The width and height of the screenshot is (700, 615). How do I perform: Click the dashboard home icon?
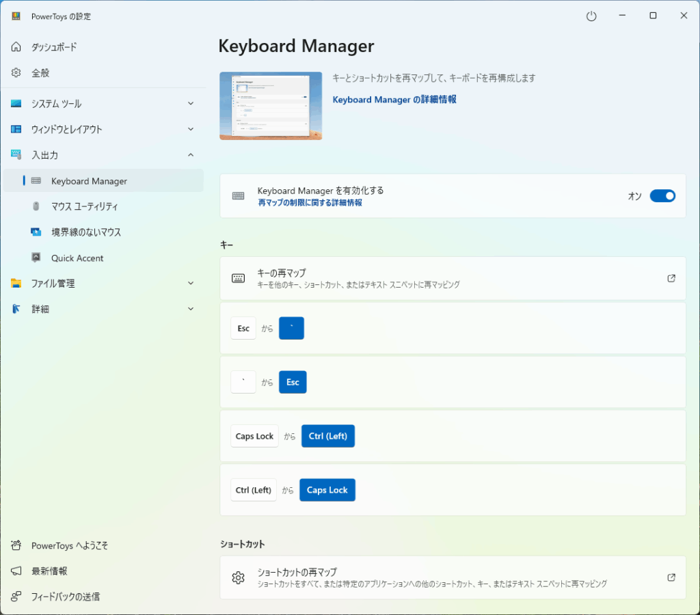(x=16, y=47)
